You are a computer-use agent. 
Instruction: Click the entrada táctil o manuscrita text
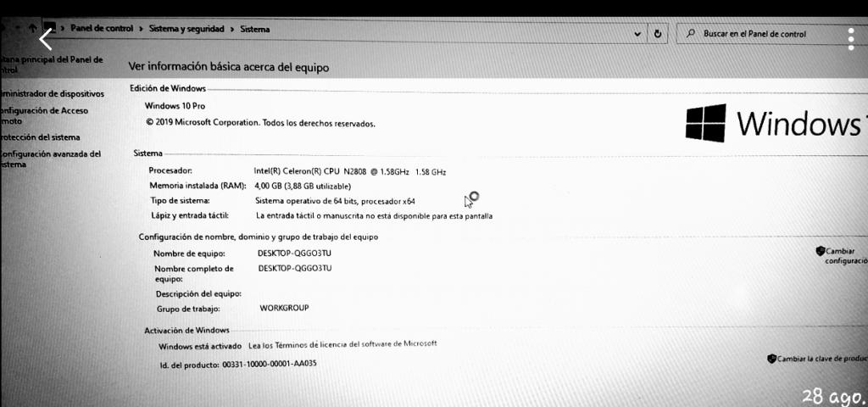(x=374, y=216)
